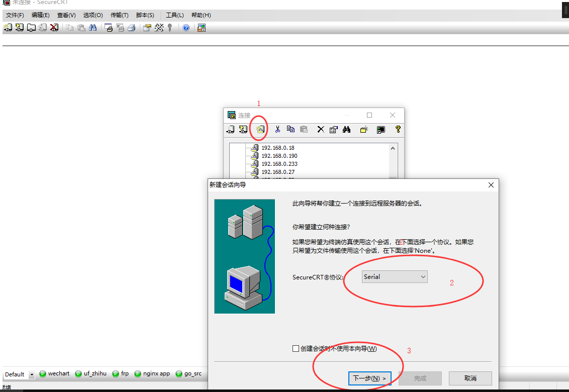The height and width of the screenshot is (392, 569).
Task: Click the Connect in Tab icon in main toolbar
Action: tap(31, 28)
